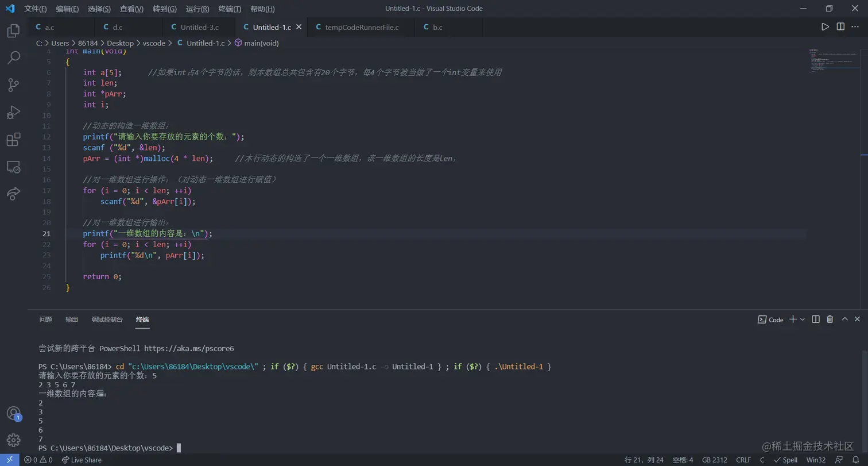868x466 pixels.
Task: Open the Explorer view in activity bar
Action: [13, 30]
